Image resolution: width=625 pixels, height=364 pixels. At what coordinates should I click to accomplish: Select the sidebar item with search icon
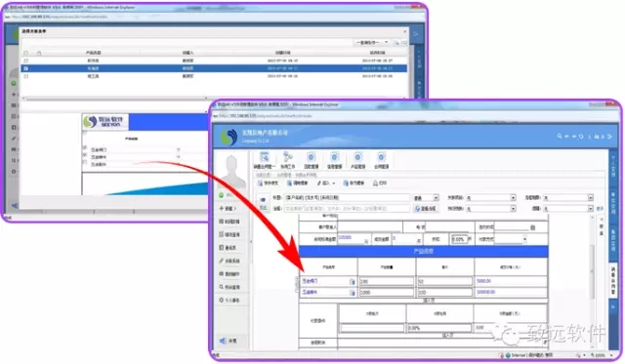[229, 287]
